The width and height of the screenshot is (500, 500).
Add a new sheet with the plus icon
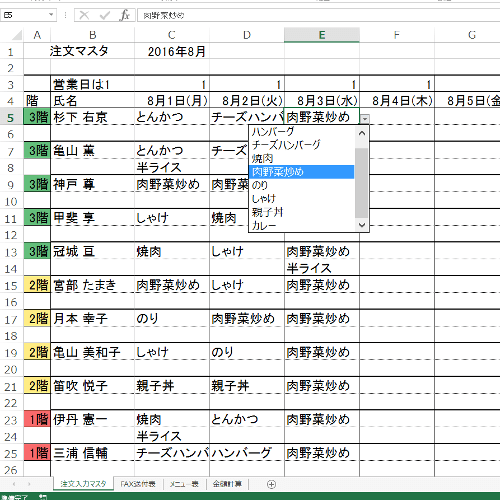272,484
